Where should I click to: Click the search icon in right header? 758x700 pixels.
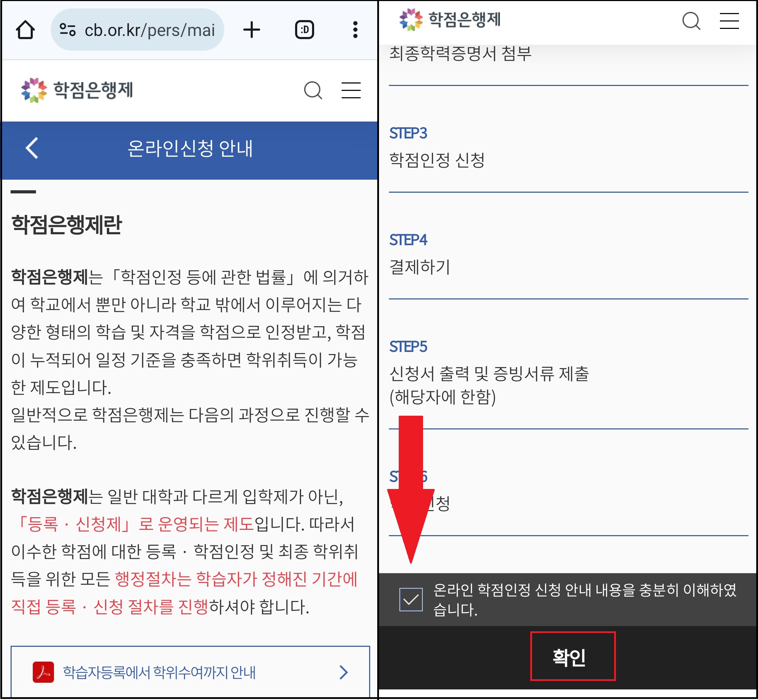[691, 20]
